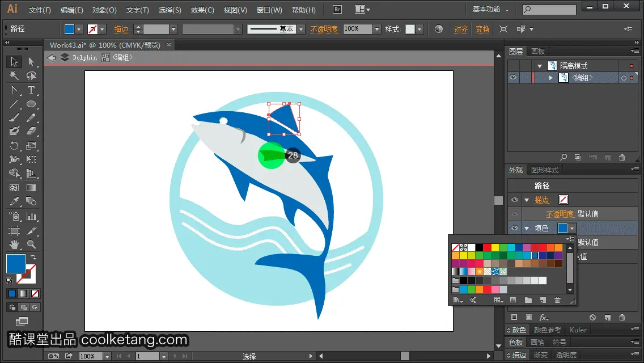Open stroke color dropdown in control bar
This screenshot has width=644, height=363.
pos(102,29)
